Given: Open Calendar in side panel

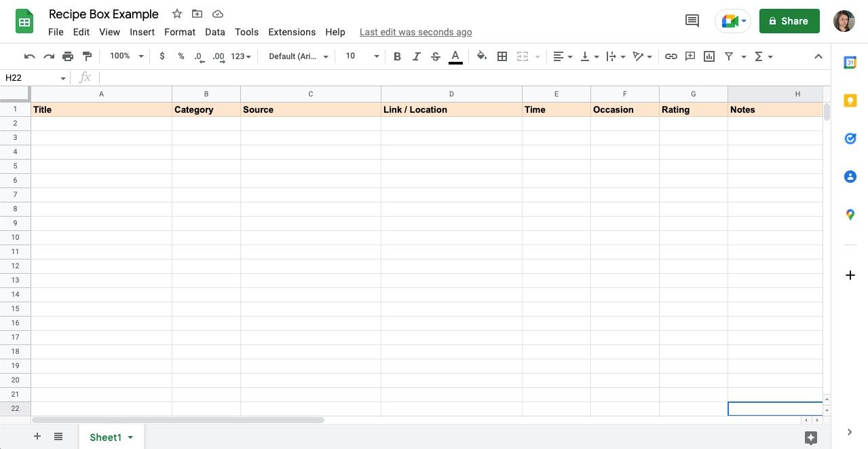Looking at the screenshot, I should pos(850,62).
